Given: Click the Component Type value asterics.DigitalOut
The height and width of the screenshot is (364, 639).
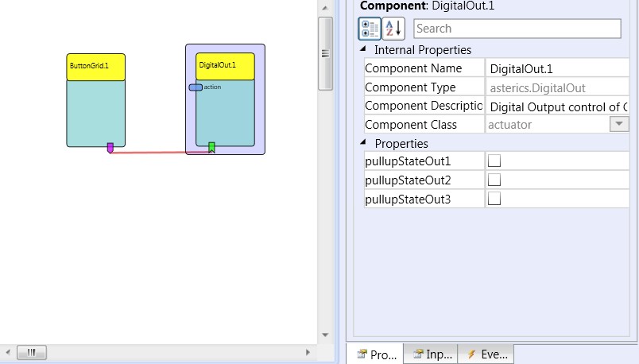Looking at the screenshot, I should pos(557,87).
